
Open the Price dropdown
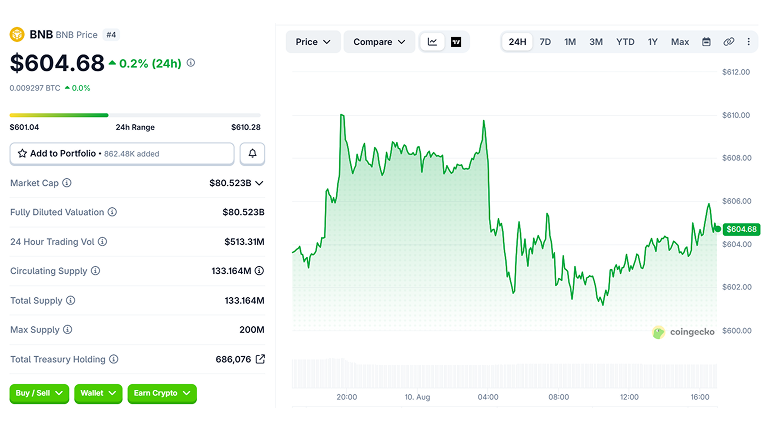coord(313,42)
